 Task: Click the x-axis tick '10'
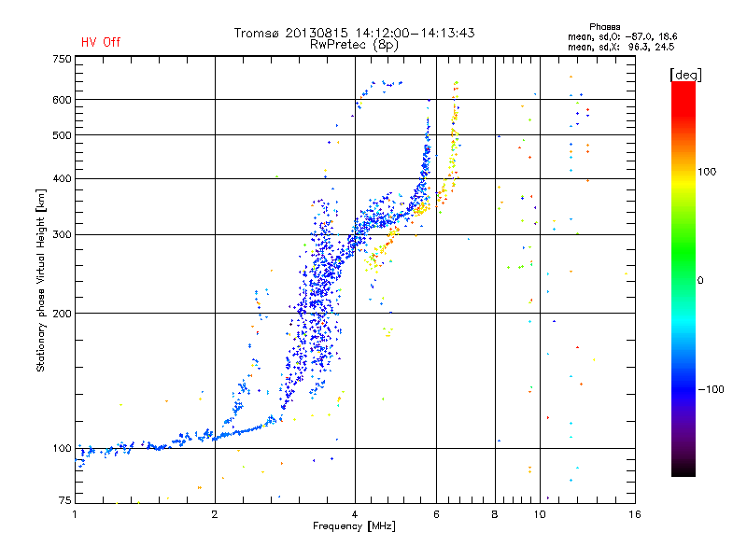click(x=540, y=514)
